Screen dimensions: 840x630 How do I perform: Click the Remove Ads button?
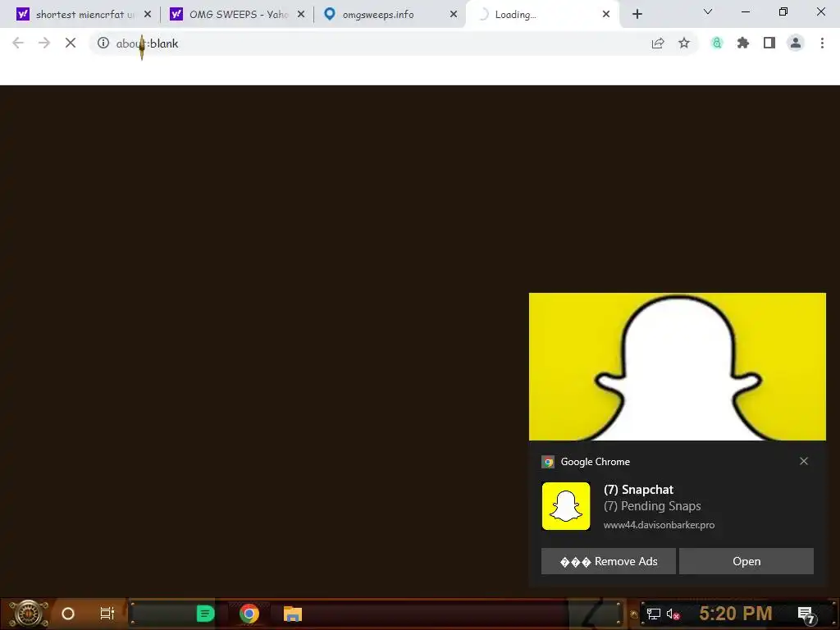609,561
